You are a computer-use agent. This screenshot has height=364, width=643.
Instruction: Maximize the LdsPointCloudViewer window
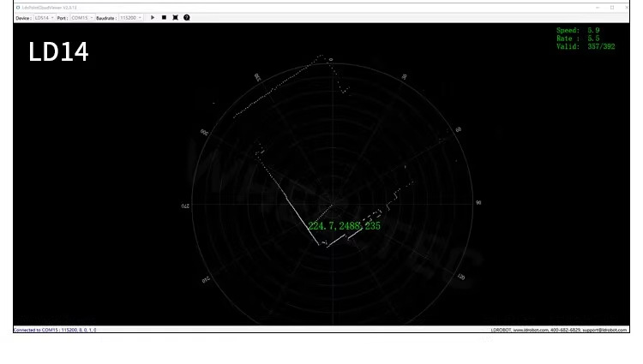coord(612,8)
